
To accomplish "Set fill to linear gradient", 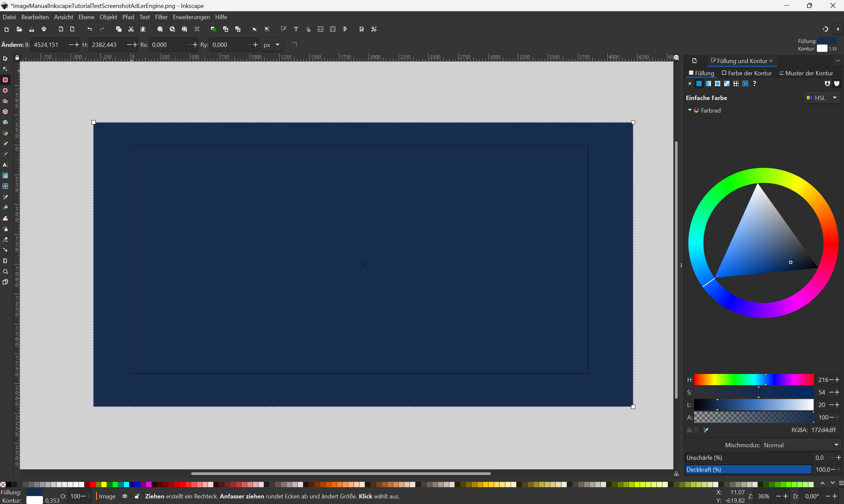I will 708,84.
